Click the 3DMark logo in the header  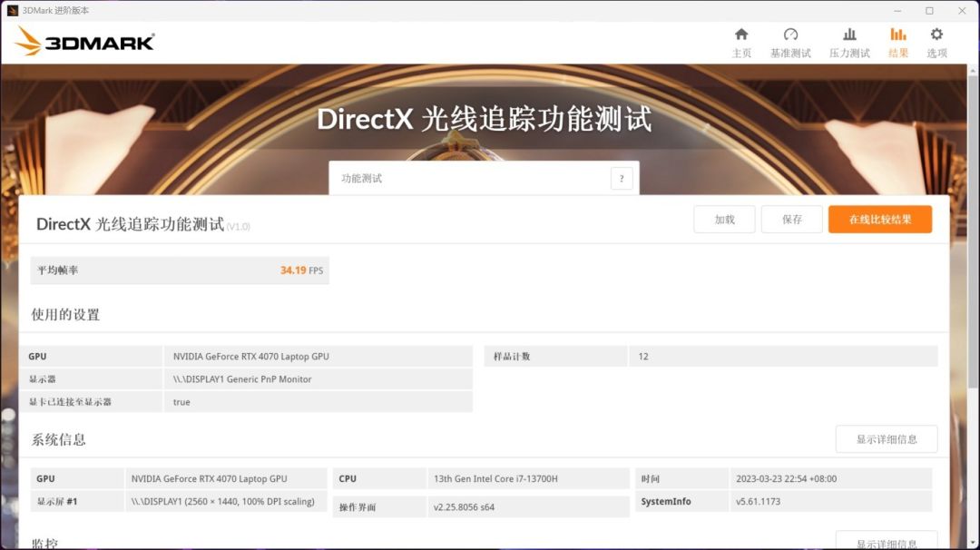(x=84, y=41)
